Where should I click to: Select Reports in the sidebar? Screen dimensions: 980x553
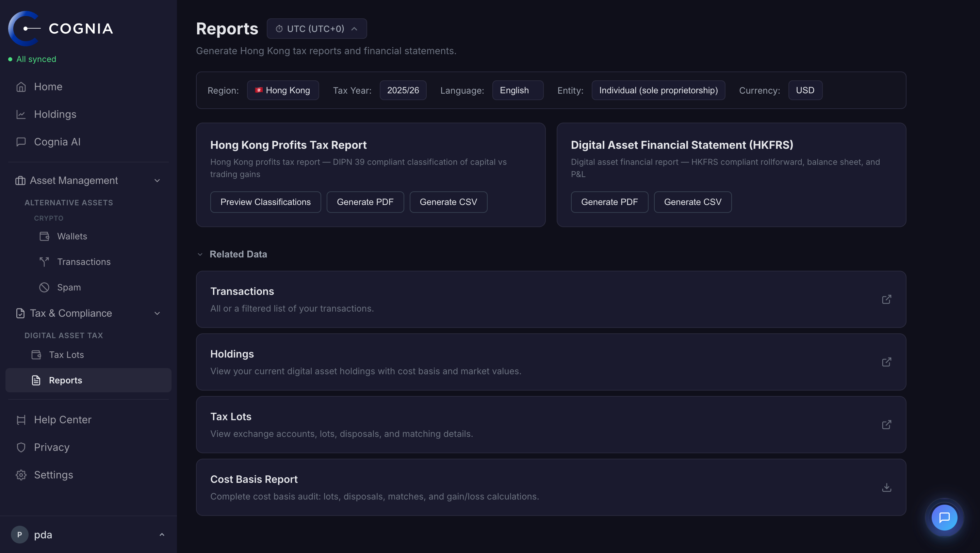88,380
